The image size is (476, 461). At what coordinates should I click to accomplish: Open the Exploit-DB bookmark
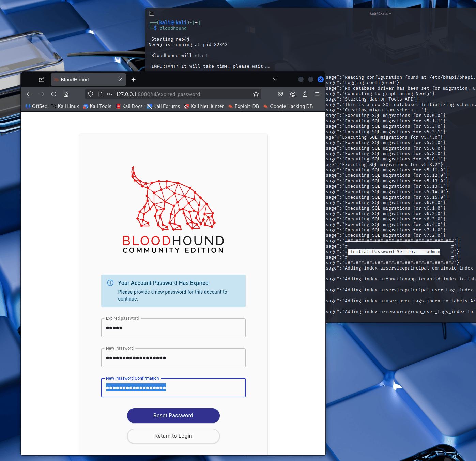(x=244, y=106)
